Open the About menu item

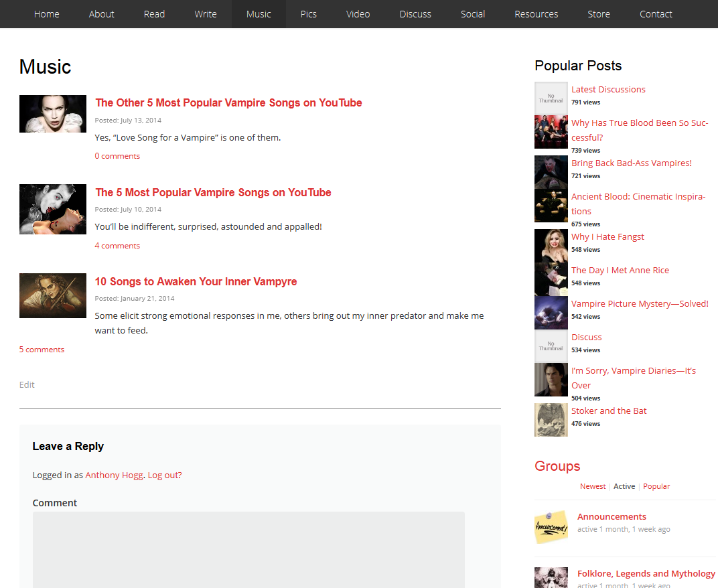point(101,14)
